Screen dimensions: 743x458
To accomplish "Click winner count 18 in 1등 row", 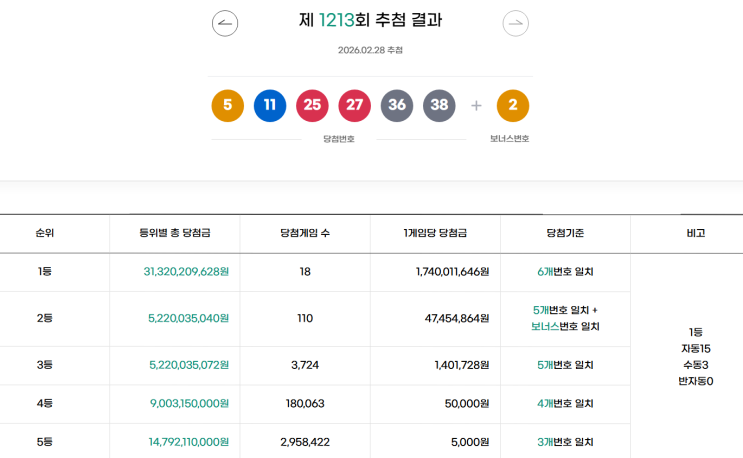I will 305,271.
